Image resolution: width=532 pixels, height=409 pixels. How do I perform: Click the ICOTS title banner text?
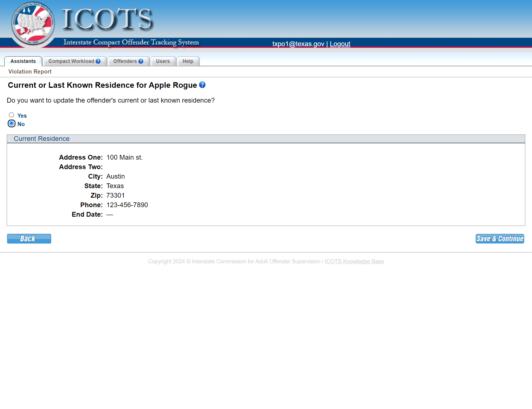click(x=108, y=19)
